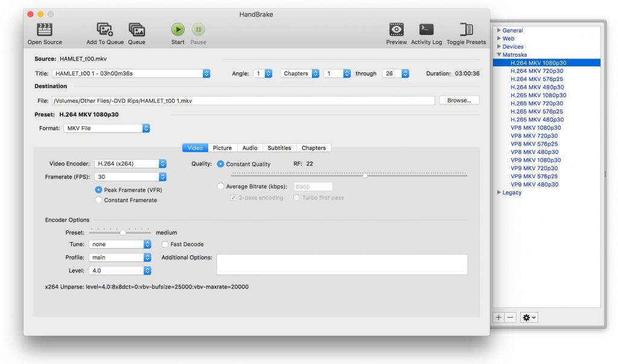Open the ending chapter dropdown showing 26

coord(396,74)
